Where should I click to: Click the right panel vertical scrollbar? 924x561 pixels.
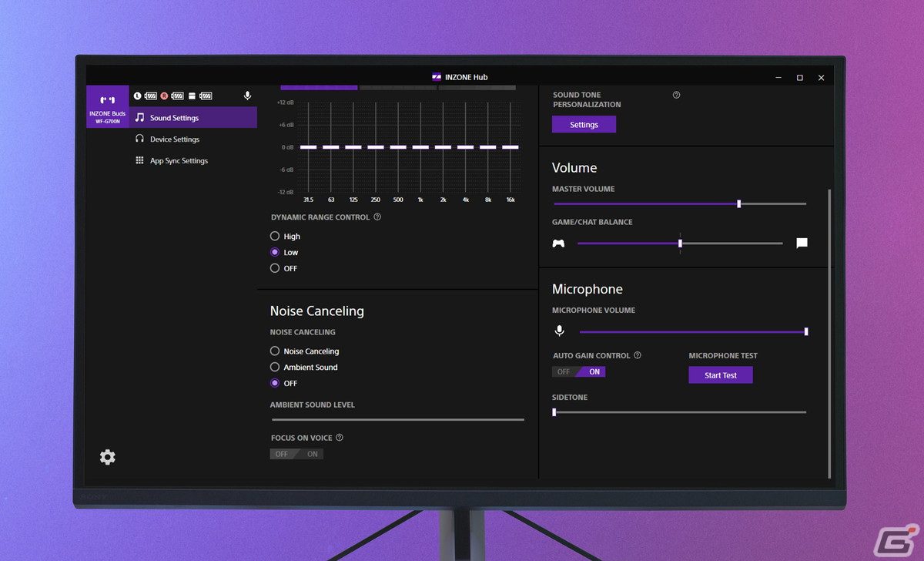tap(829, 333)
